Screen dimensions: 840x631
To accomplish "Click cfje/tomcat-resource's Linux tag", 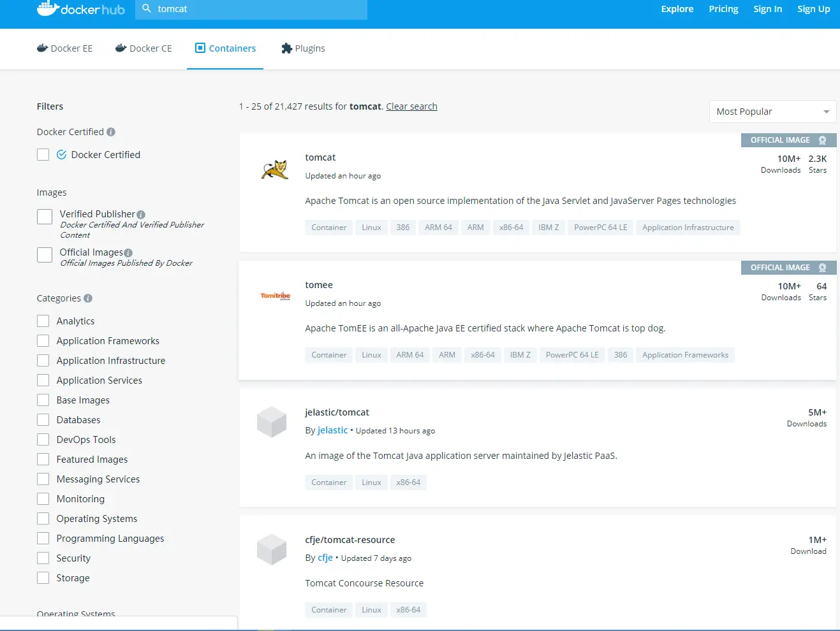I will point(371,610).
